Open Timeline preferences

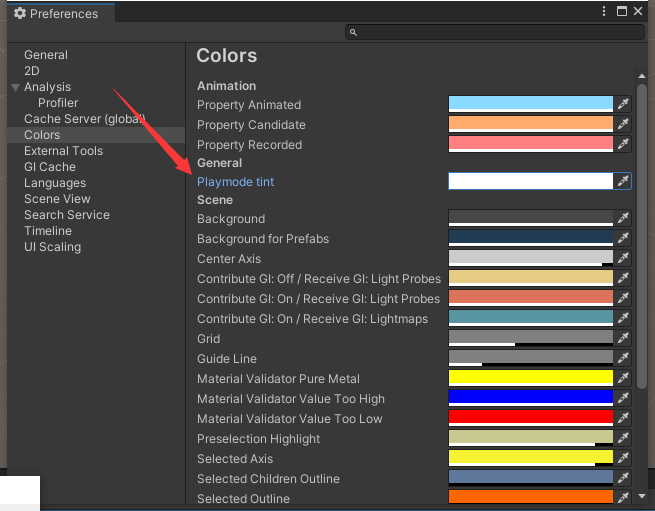point(48,231)
